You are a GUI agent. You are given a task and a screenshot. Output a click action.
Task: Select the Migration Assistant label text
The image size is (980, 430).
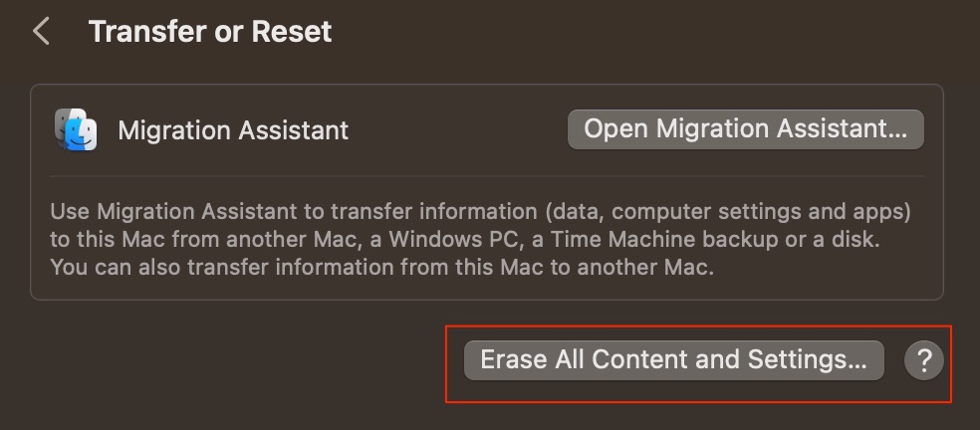pos(233,130)
